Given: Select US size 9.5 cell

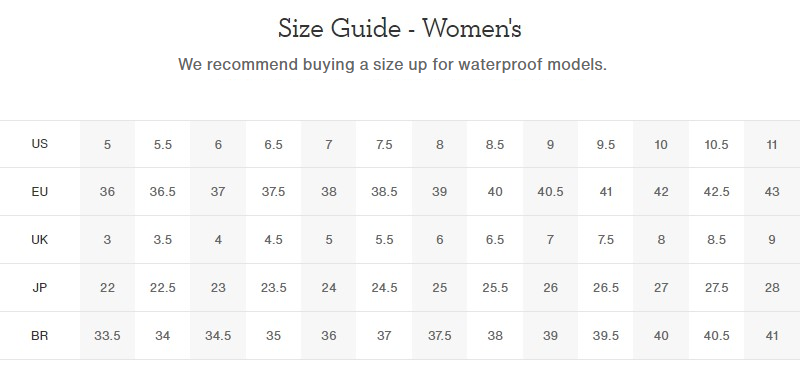Looking at the screenshot, I should pos(606,145).
